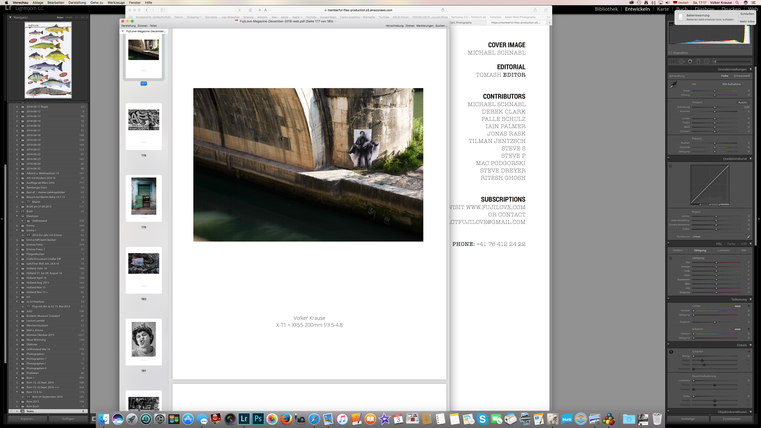Image resolution: width=761 pixels, height=428 pixels.
Task: Open Siri icon in the Dock
Action: coord(117,419)
